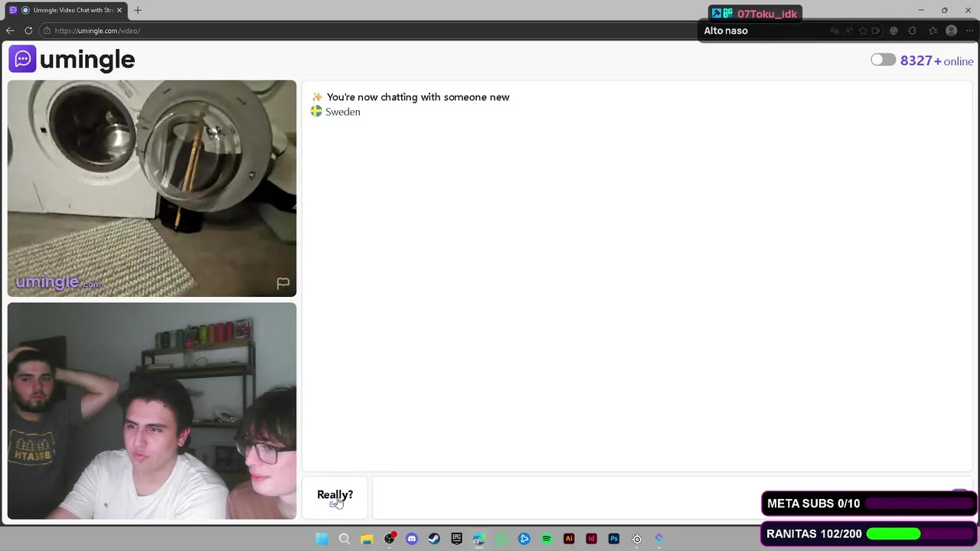This screenshot has width=980, height=551.
Task: Open Battle.net from the taskbar
Action: pyautogui.click(x=524, y=539)
